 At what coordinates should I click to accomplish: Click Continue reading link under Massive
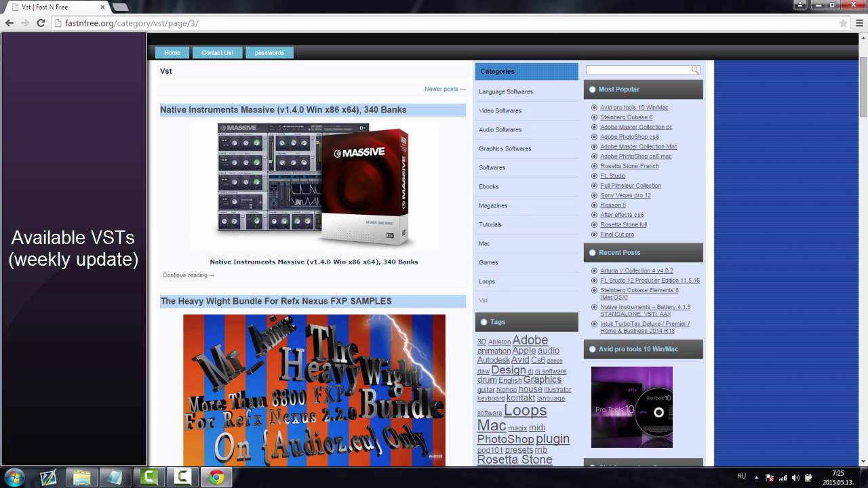189,275
